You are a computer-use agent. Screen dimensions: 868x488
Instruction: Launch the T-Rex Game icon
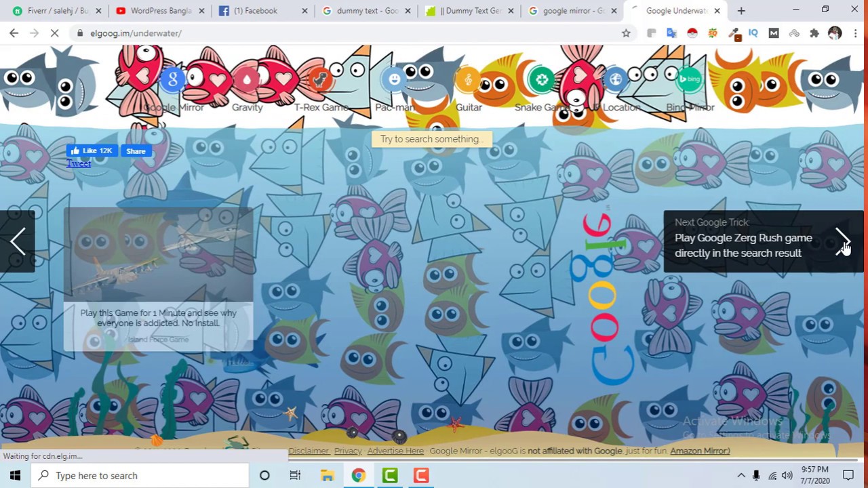[321, 80]
